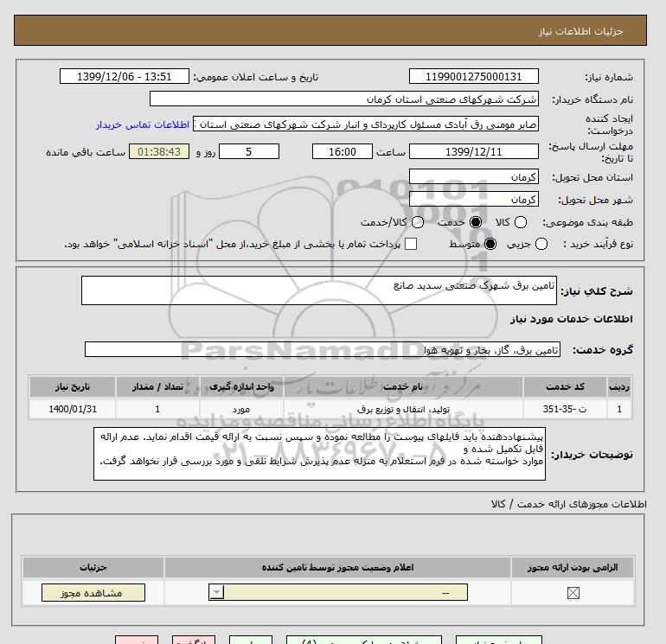Click service code cell ت -35-351
The height and width of the screenshot is (644, 666).
565,409
